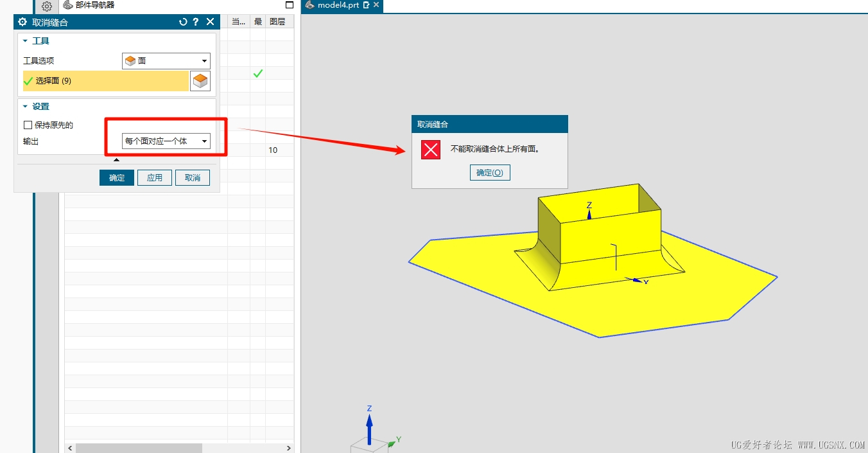The height and width of the screenshot is (453, 868).
Task: Collapse the 工具 section
Action: [26, 40]
